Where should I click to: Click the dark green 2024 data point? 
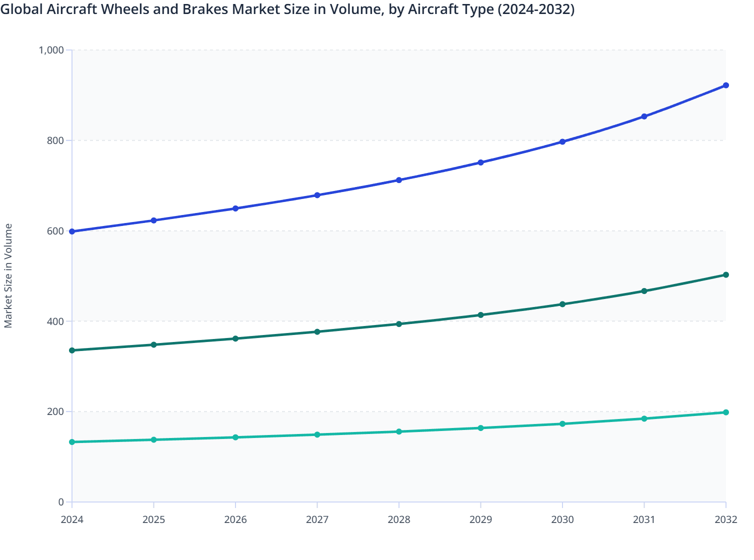72,350
